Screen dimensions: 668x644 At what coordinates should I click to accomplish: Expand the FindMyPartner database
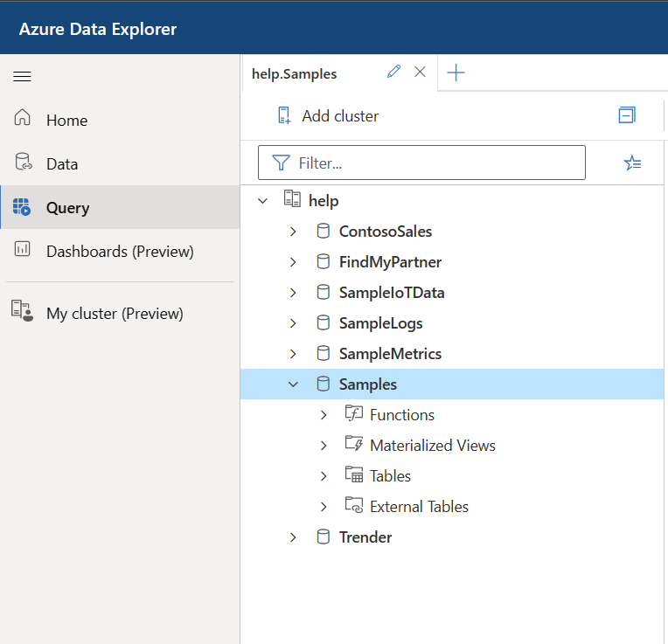click(293, 262)
